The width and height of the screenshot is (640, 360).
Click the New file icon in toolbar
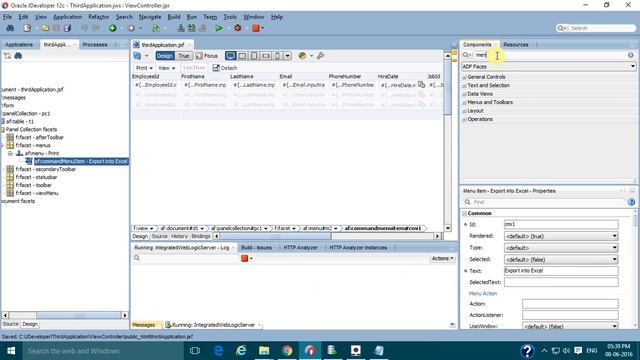(27, 28)
